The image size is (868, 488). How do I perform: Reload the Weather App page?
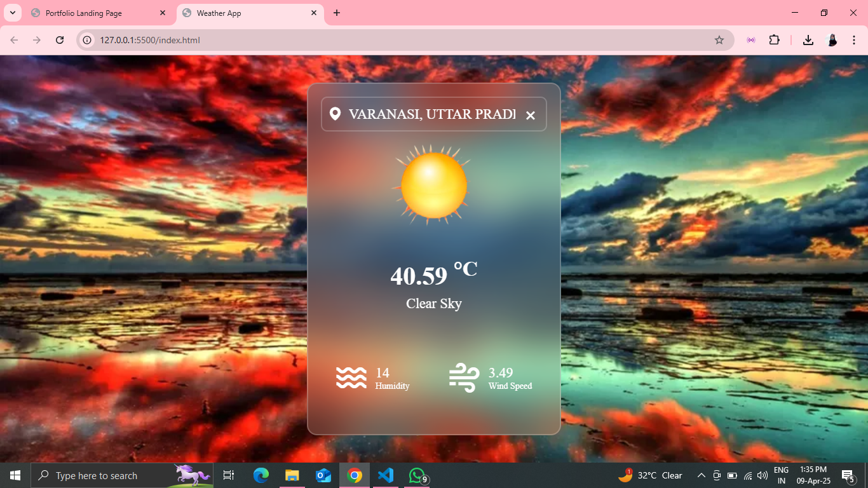[60, 40]
